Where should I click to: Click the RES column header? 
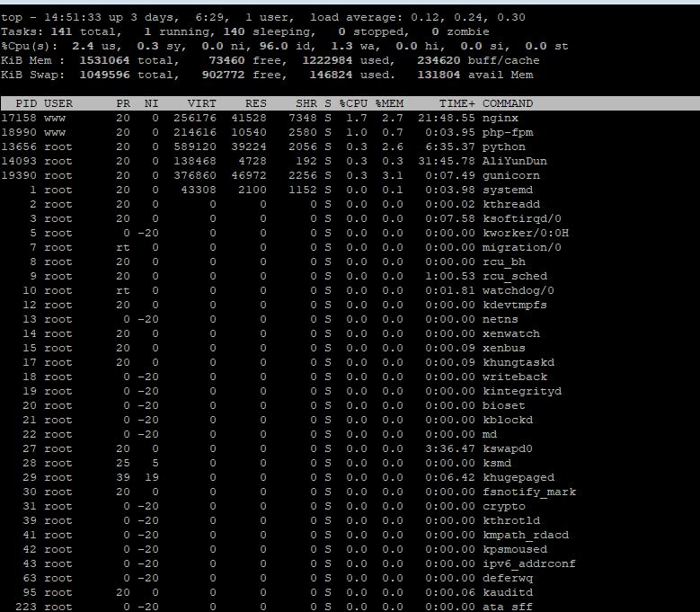coord(256,103)
